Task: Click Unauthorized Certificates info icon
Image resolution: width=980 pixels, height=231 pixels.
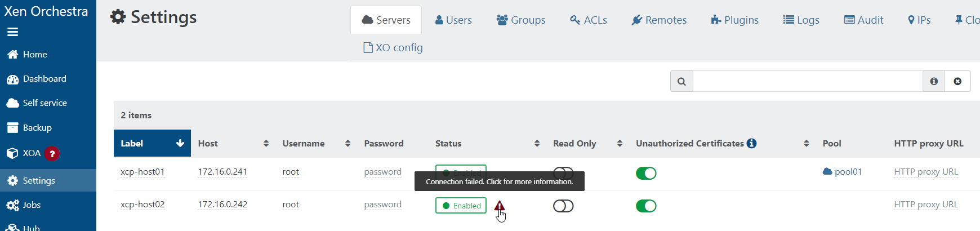Action: (751, 144)
